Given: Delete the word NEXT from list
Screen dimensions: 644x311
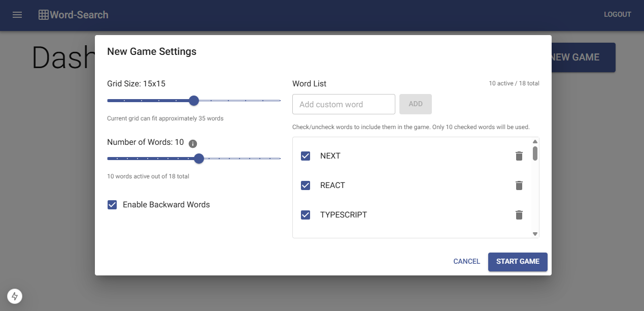Looking at the screenshot, I should tap(519, 156).
